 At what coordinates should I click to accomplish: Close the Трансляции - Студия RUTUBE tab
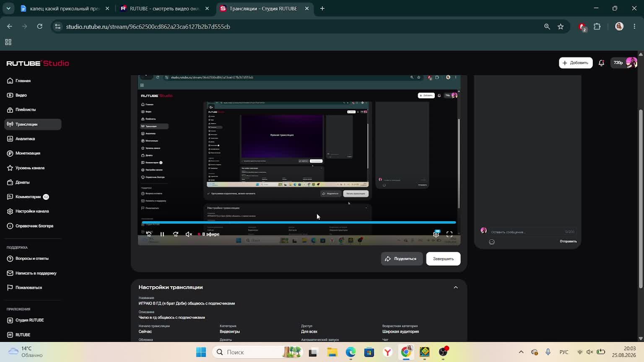307,8
